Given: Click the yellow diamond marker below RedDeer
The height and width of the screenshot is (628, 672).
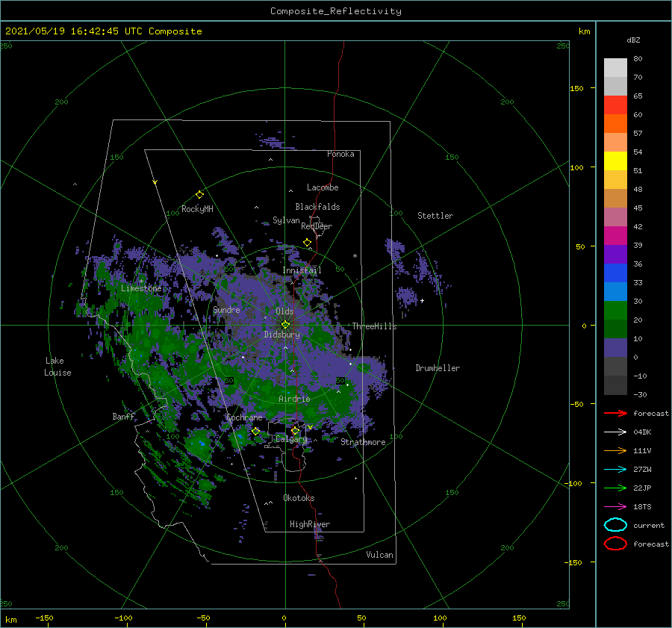Looking at the screenshot, I should click(308, 243).
